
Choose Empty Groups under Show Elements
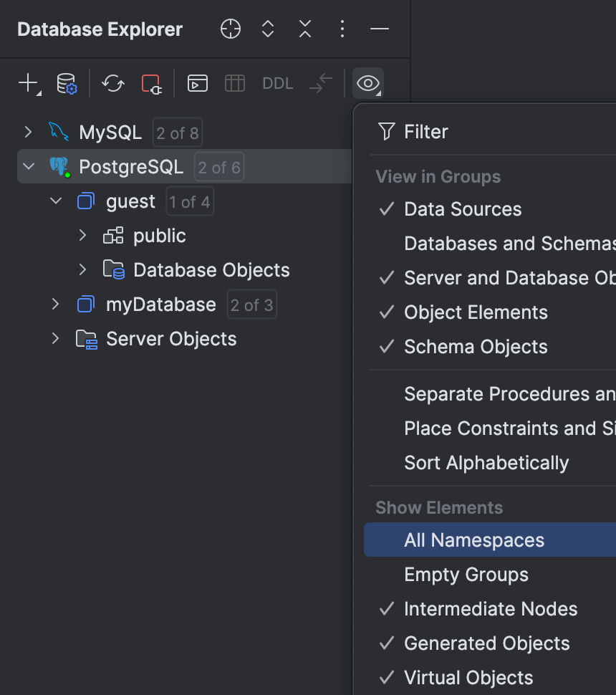(466, 574)
